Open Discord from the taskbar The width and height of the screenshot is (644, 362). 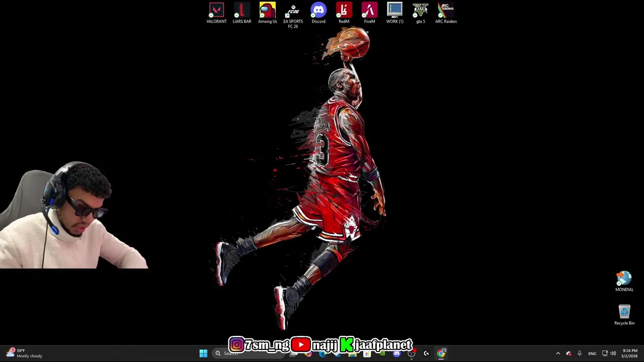[x=396, y=353]
